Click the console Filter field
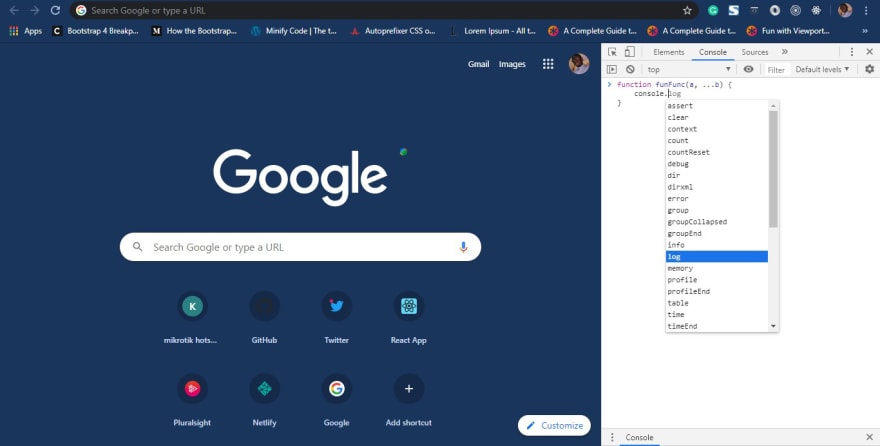 click(x=776, y=70)
